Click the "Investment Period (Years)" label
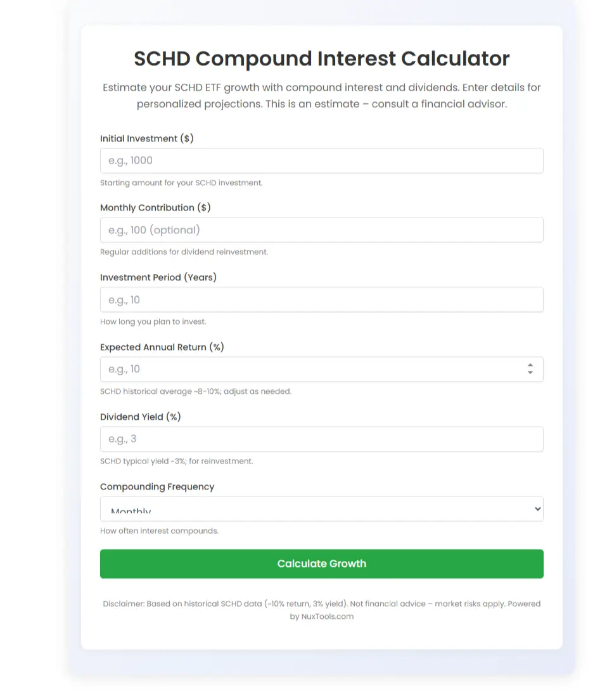 pos(158,277)
